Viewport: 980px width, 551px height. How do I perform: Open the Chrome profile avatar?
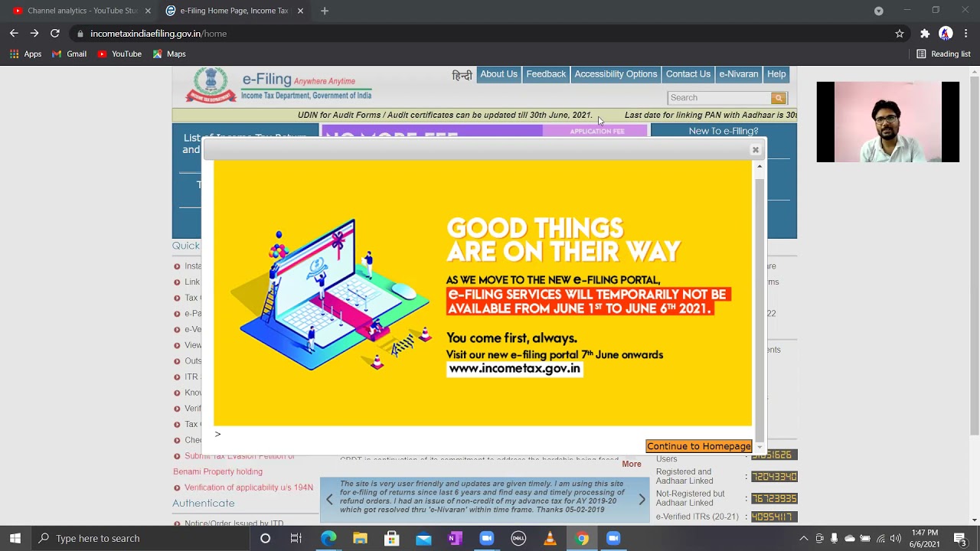pos(946,34)
